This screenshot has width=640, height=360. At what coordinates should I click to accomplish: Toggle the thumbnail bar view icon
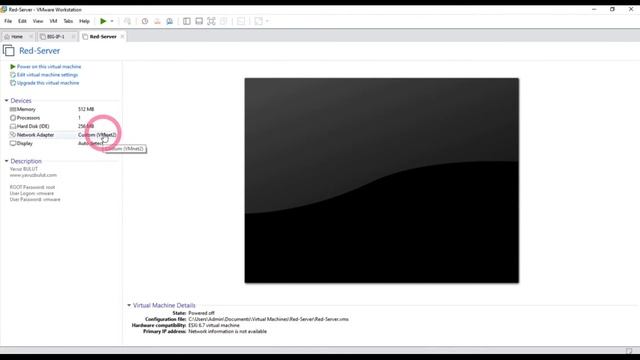pos(199,21)
